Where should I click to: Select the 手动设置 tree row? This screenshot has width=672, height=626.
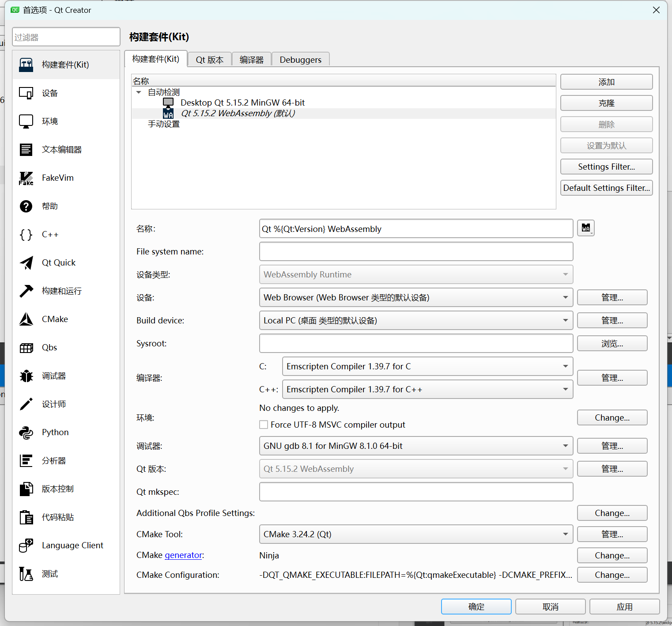[344, 124]
